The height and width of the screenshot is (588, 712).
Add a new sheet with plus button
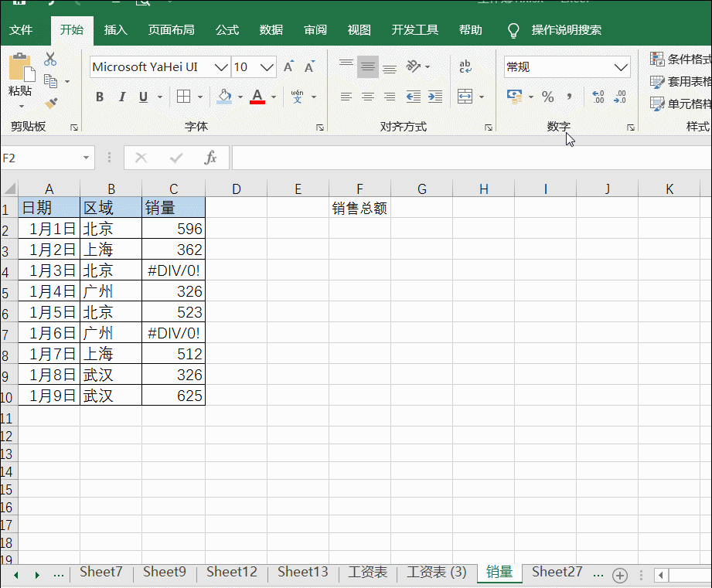(620, 575)
